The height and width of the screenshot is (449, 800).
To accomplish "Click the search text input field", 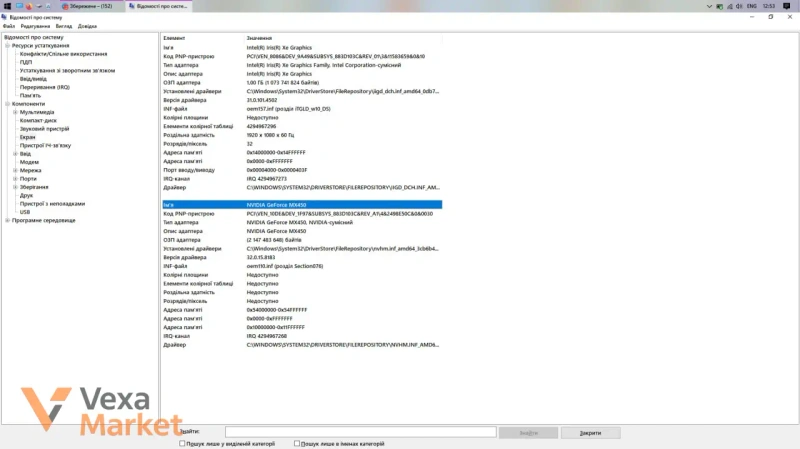I will pyautogui.click(x=361, y=432).
